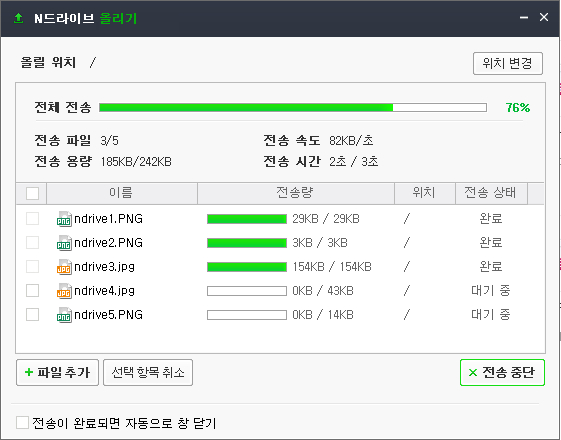Viewport: 561px width, 440px height.
Task: Click the ndrive3.jpg JPG file icon
Action: point(64,267)
